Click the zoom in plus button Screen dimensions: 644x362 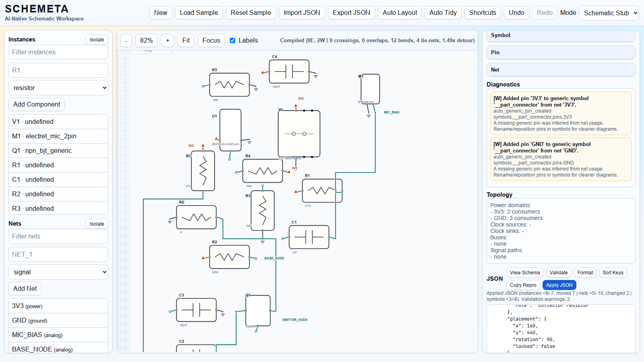coord(168,41)
